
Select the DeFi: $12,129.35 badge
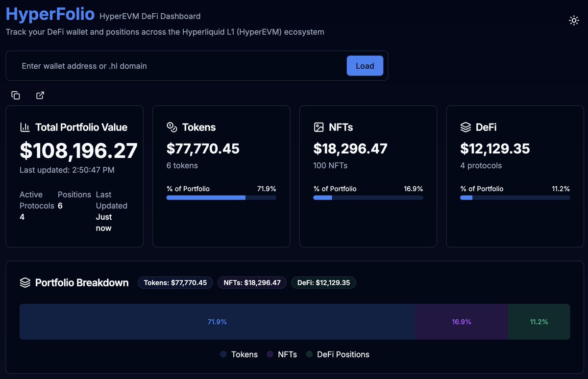[x=323, y=282]
